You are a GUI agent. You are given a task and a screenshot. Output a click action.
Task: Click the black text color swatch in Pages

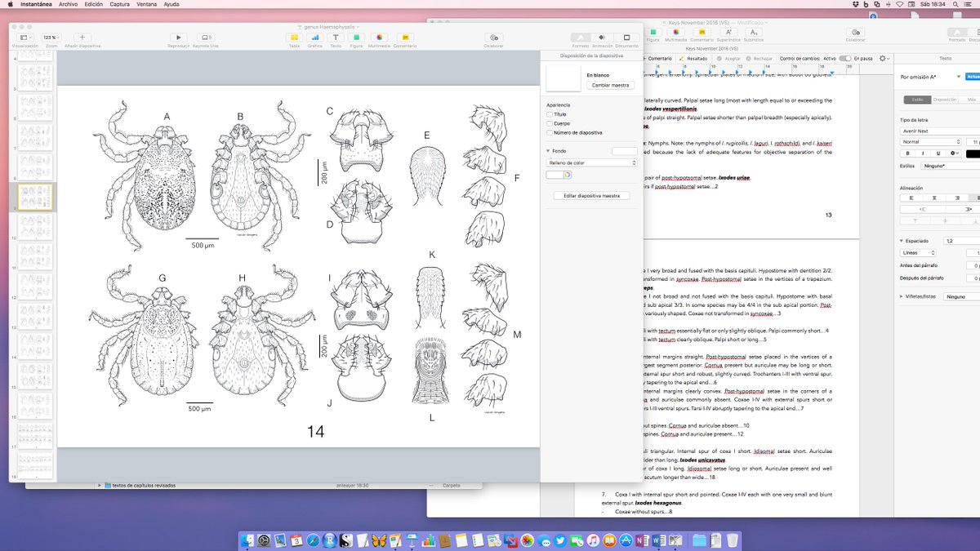(x=973, y=153)
